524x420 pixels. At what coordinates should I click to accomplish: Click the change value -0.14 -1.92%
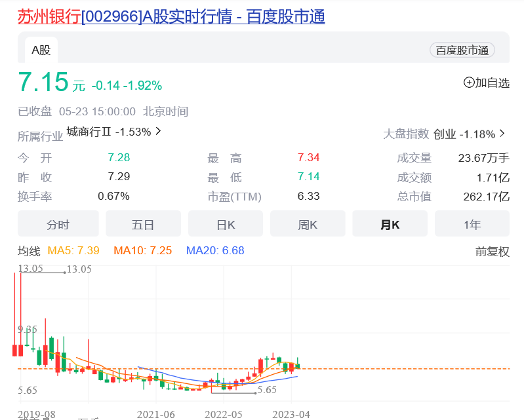pos(127,86)
